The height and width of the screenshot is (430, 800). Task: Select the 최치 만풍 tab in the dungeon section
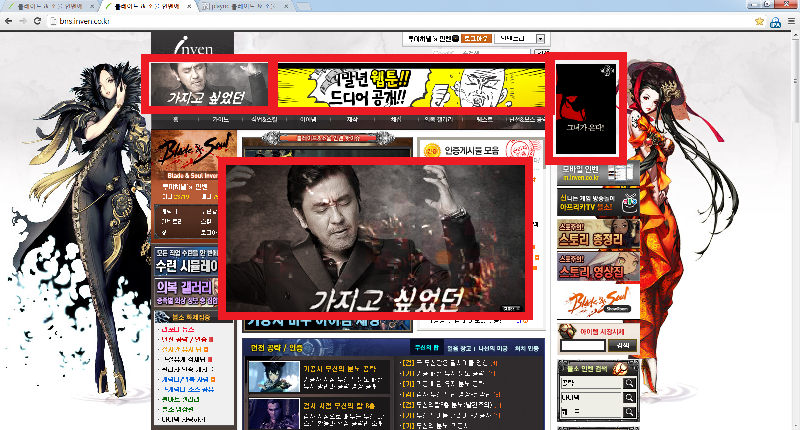click(x=526, y=348)
